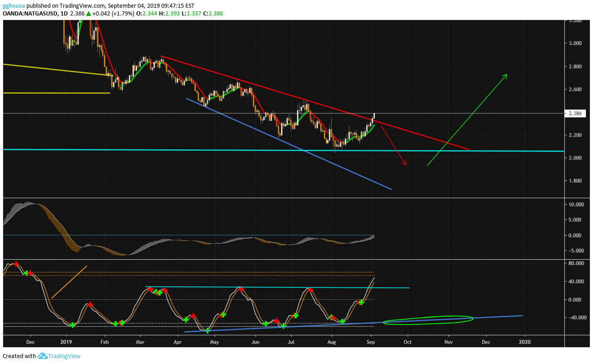The height and width of the screenshot is (364, 593).
Task: Click the 40.000 lower indicator axis label
Action: [576, 282]
